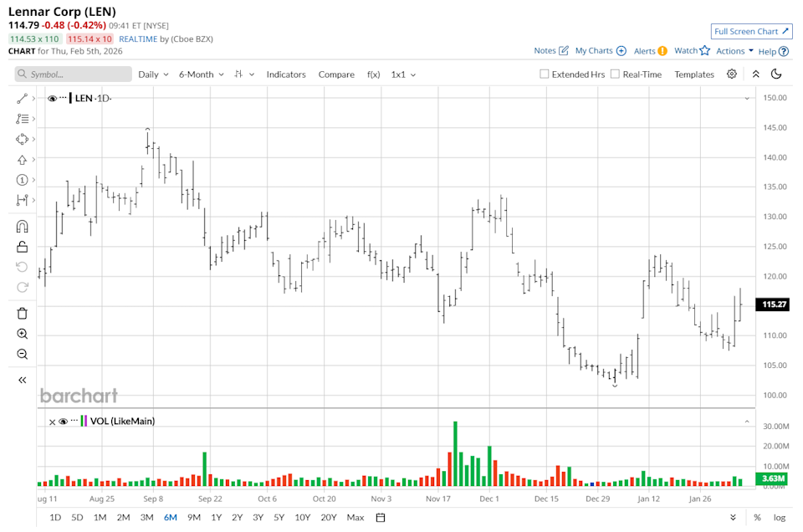Viewport: 803px width, 532px height.
Task: Open chart settings gear
Action: 732,74
